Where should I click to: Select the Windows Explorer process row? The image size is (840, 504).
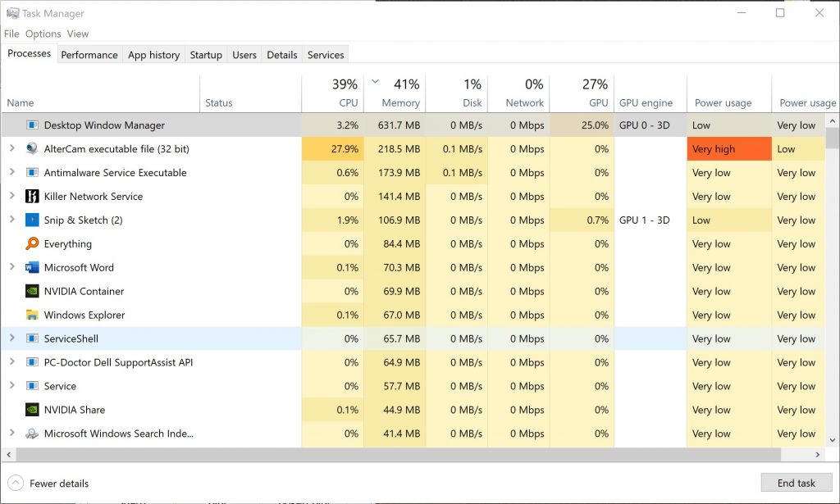pyautogui.click(x=413, y=315)
